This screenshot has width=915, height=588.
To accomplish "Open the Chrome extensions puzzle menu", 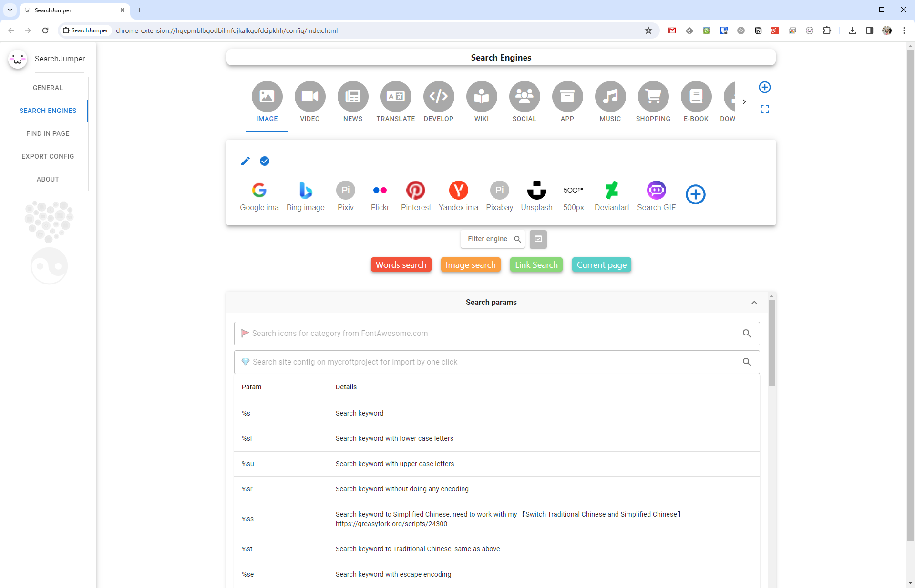I will 827,30.
